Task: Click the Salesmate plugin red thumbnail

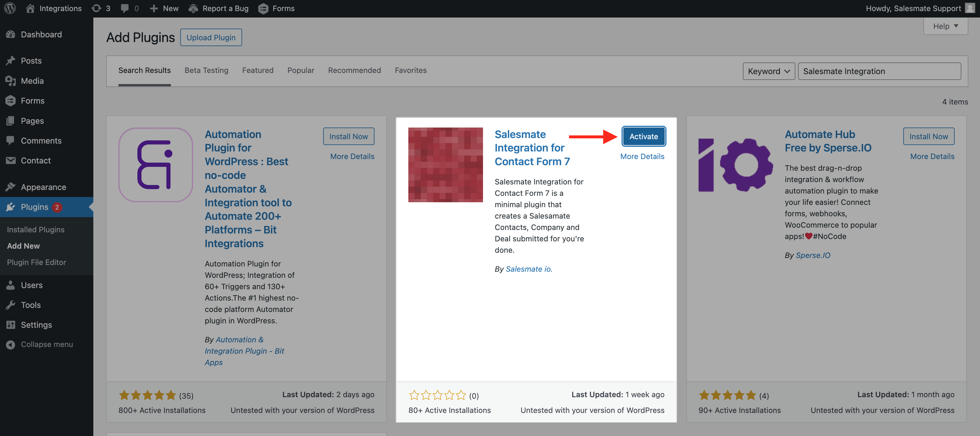Action: 445,165
